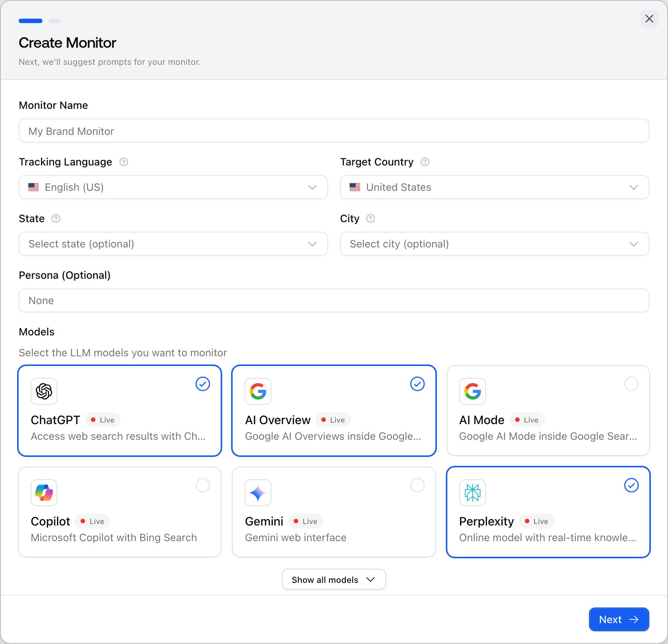
Task: Click the help icon beside Target Country
Action: pyautogui.click(x=425, y=162)
